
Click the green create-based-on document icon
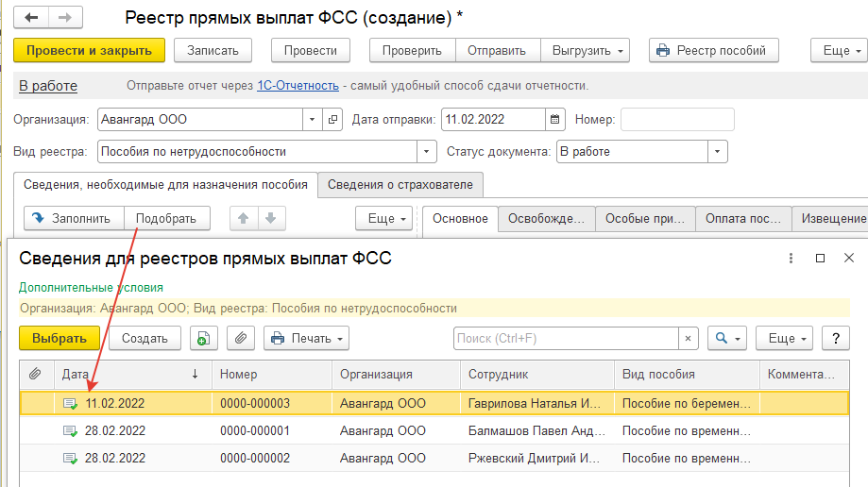tap(203, 338)
